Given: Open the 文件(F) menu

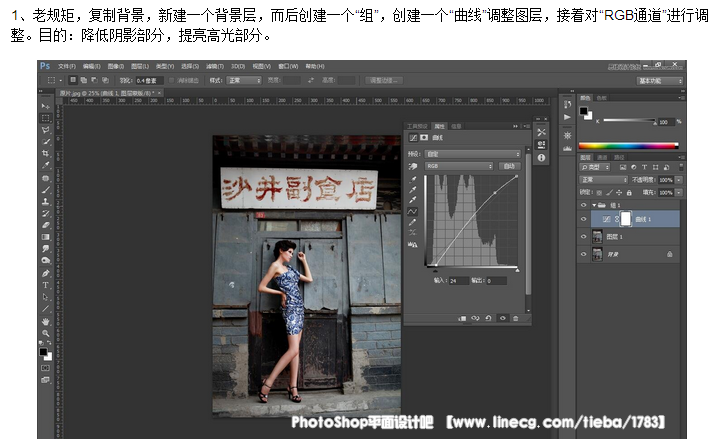Looking at the screenshot, I should coord(67,67).
